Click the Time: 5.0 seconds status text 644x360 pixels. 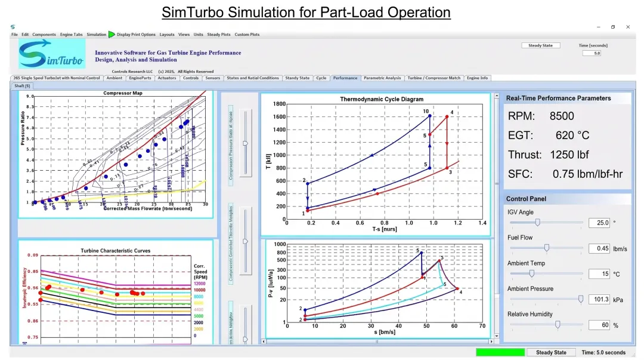pyautogui.click(x=603, y=353)
